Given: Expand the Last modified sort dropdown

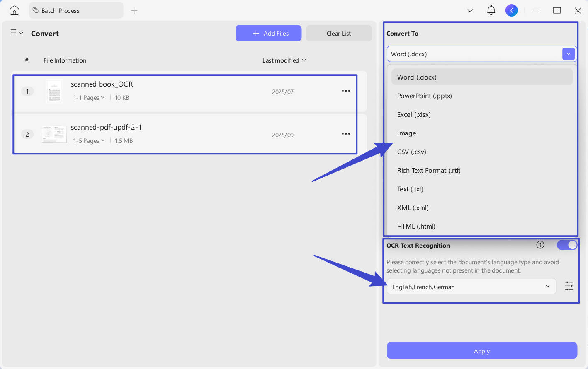Looking at the screenshot, I should tap(284, 60).
